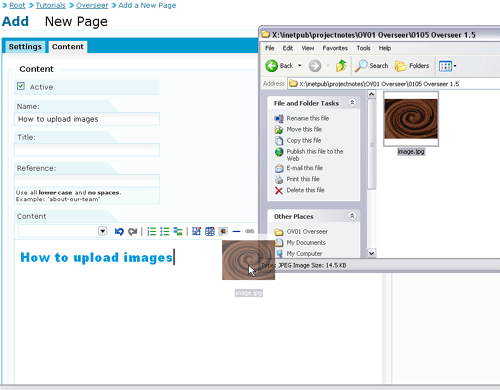
Task: Click the image.jpg file name label in Explorer
Action: 411,152
